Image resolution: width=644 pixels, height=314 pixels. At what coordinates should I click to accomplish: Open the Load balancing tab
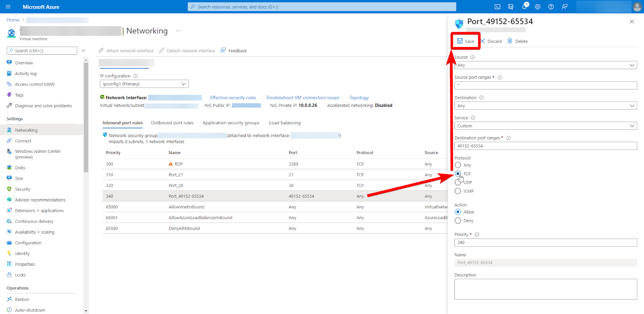(285, 123)
